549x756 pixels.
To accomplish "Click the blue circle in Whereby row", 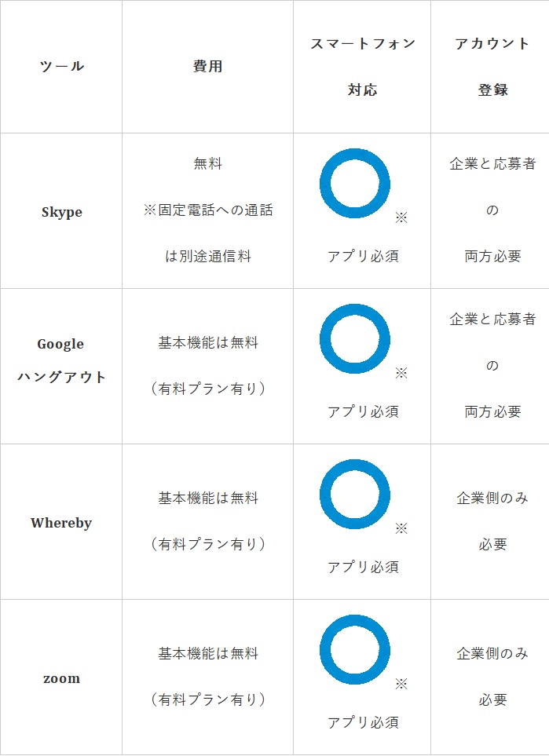I will pyautogui.click(x=354, y=495).
